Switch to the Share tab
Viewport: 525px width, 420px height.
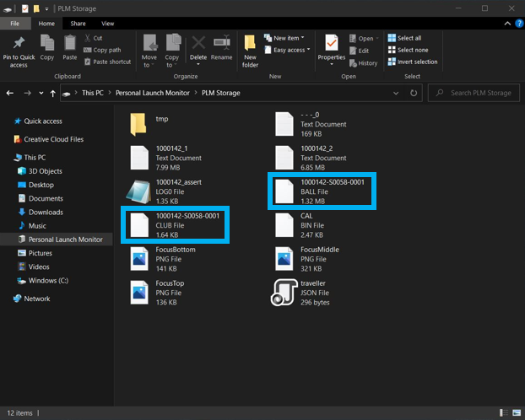click(x=78, y=24)
